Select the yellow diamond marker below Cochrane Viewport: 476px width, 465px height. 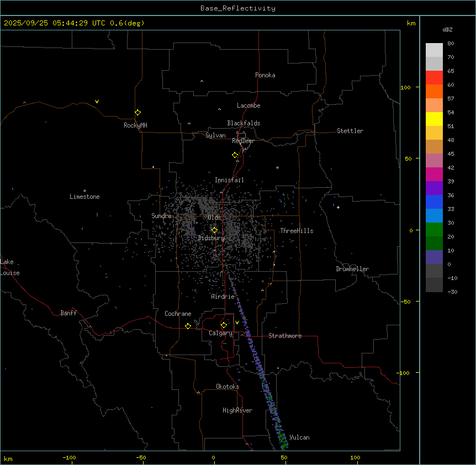tap(188, 326)
